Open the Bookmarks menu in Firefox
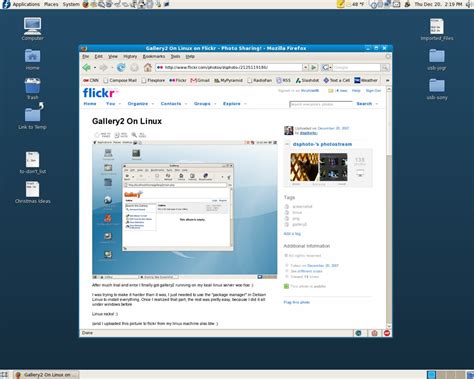 (154, 57)
